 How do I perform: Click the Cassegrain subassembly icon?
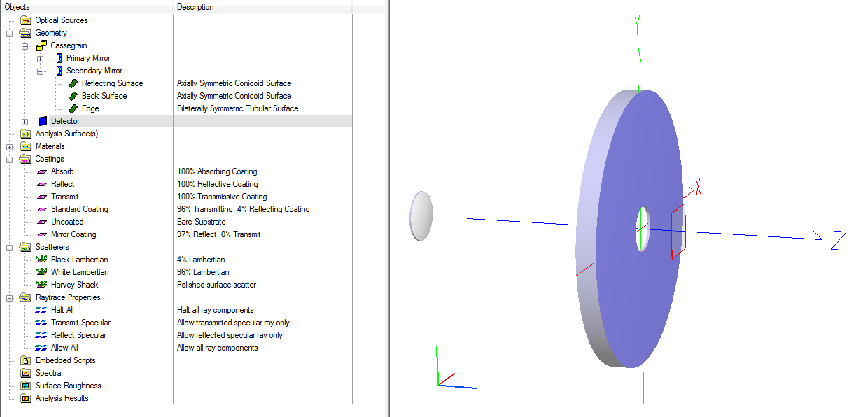[x=41, y=45]
